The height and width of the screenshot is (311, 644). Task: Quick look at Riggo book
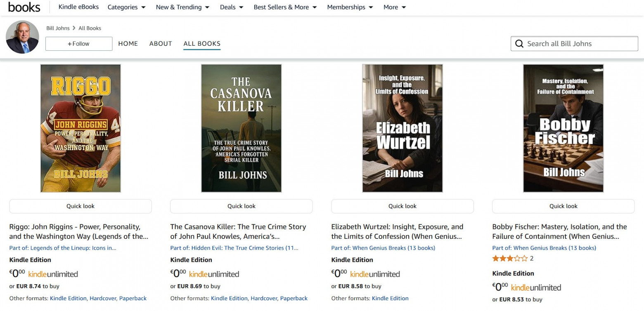(80, 206)
